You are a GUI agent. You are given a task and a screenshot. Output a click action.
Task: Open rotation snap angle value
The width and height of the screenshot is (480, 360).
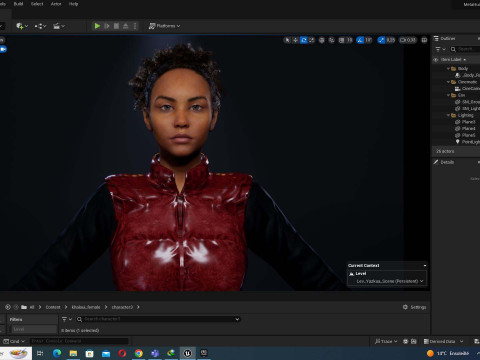point(368,40)
